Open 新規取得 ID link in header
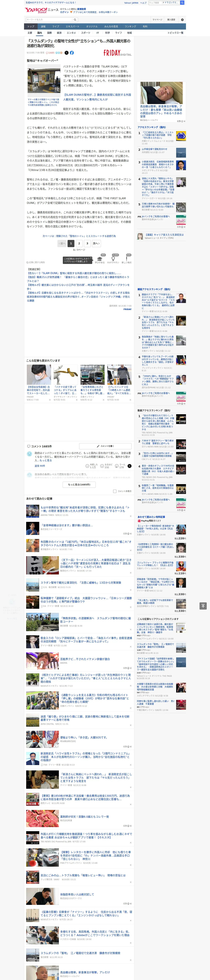Screen dimensions: 210x980 [82, 9]
